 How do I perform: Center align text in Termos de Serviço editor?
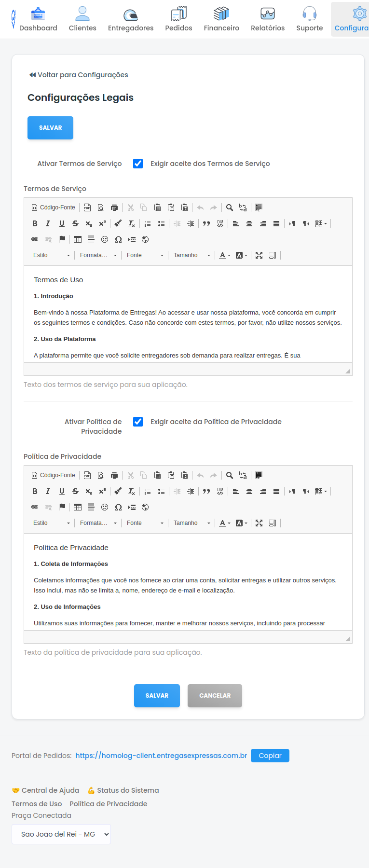point(249,223)
